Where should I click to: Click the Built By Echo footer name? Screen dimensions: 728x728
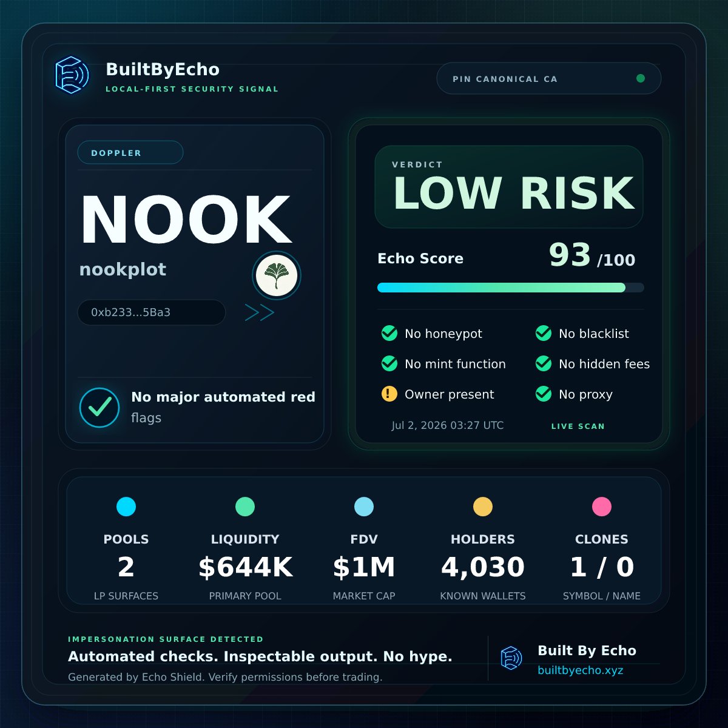pyautogui.click(x=587, y=650)
